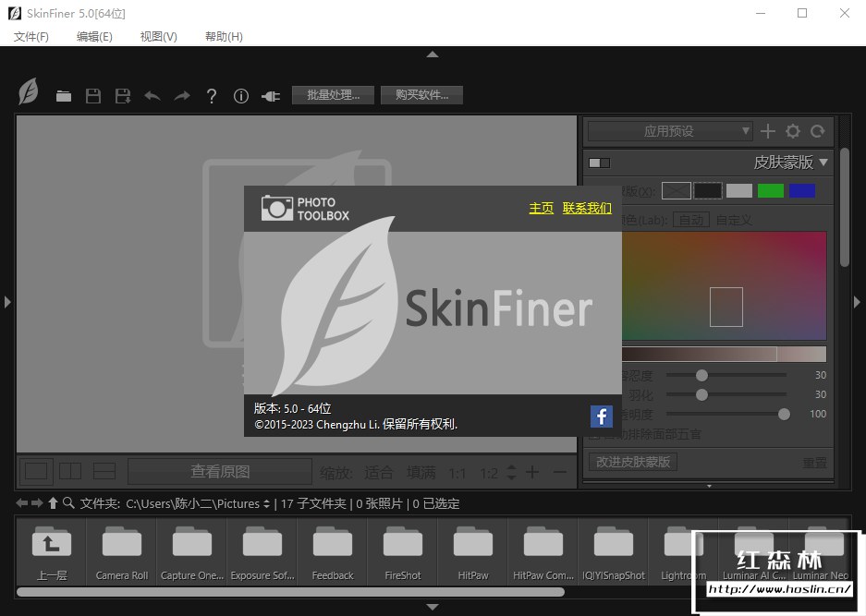
Task: Collapse the 皮肤蒙版 section triangle
Action: pos(823,163)
